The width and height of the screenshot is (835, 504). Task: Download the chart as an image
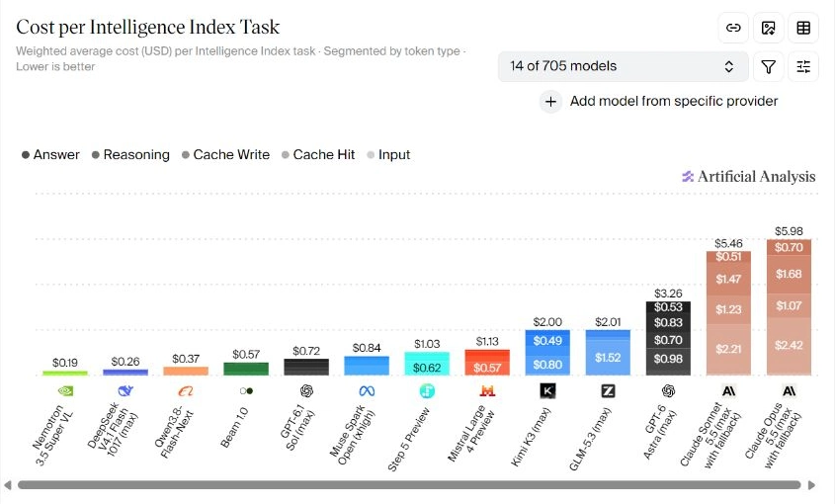[x=769, y=28]
